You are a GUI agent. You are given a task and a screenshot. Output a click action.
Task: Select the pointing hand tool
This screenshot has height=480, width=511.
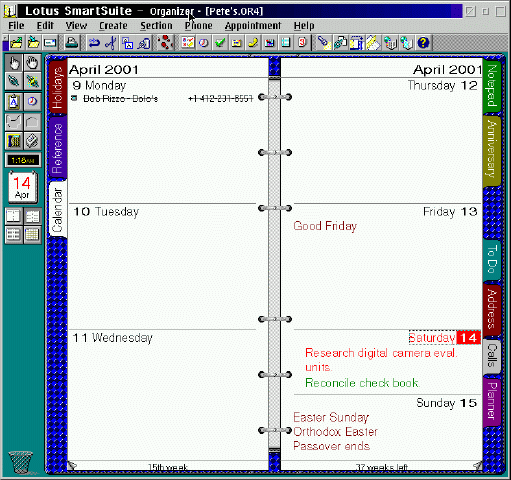click(14, 63)
